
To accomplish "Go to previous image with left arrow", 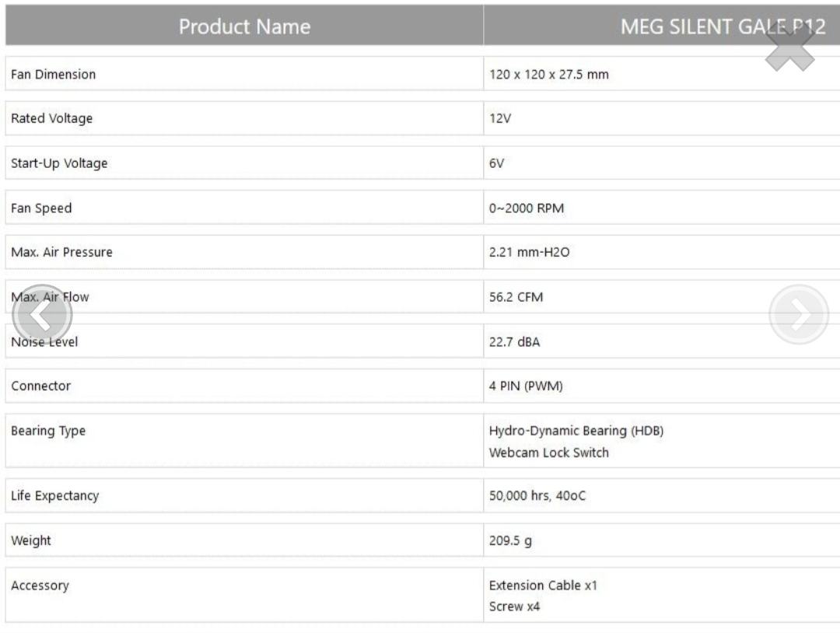I will click(42, 315).
